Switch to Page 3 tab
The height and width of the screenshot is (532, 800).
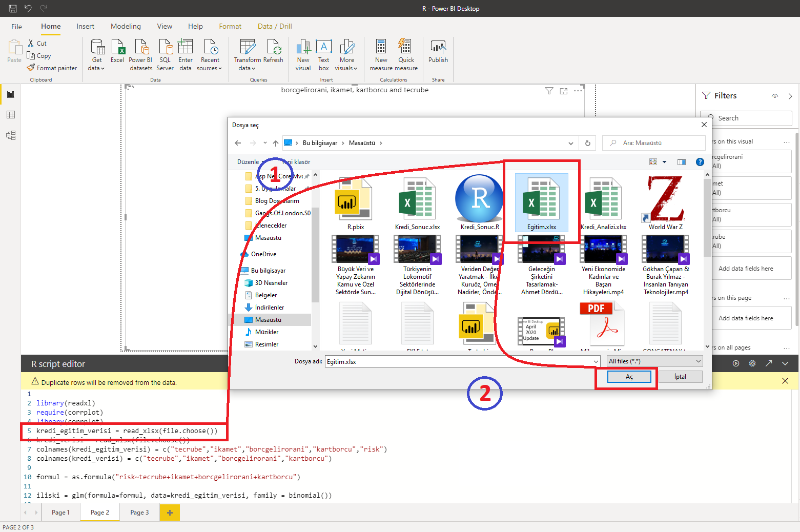[139, 513]
